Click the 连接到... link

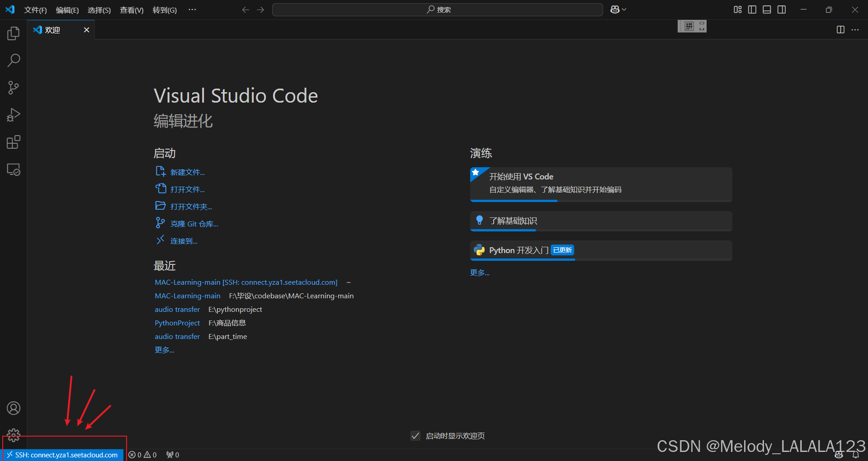(x=184, y=241)
